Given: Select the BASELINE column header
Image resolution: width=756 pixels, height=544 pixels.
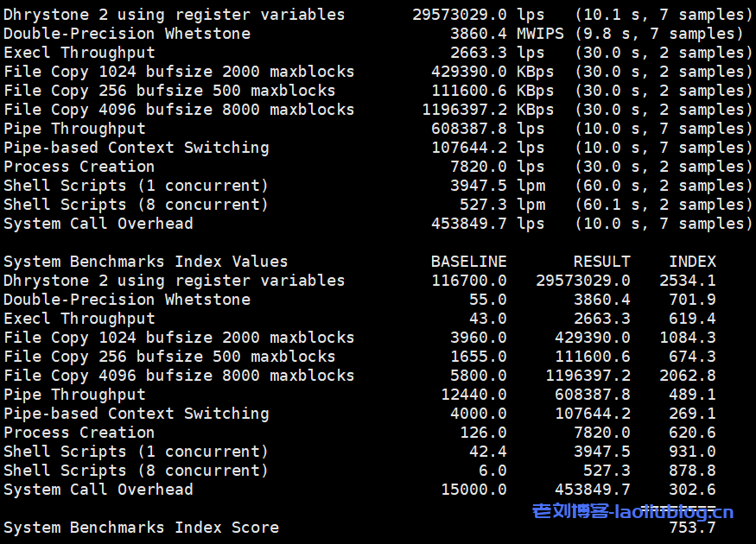Looking at the screenshot, I should point(468,262).
